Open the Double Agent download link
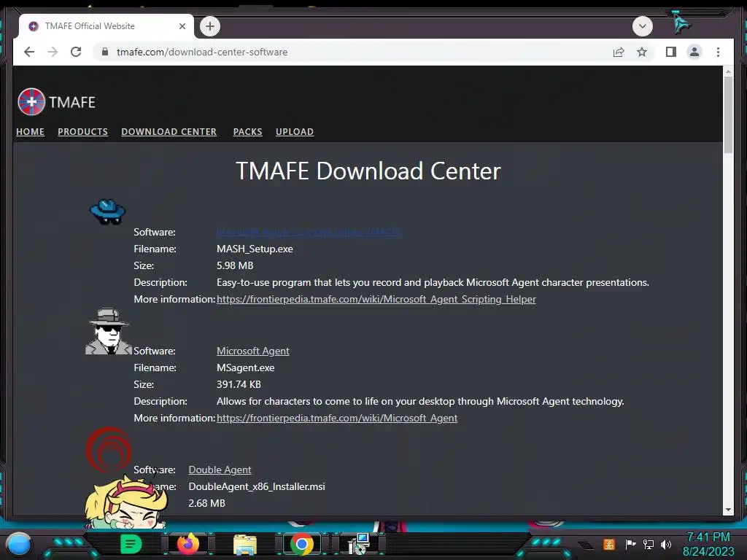Screen dimensions: 747x560 220,470
